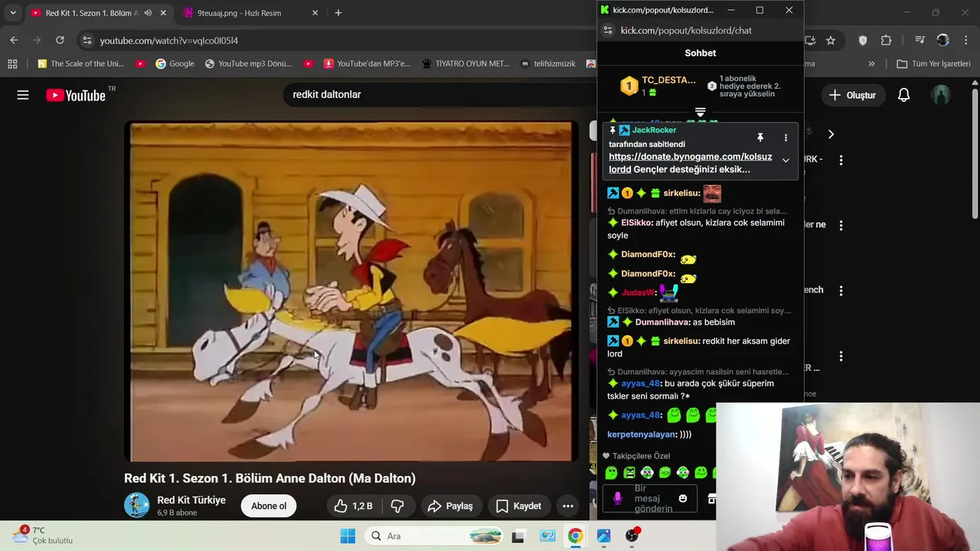
Task: Open The Scale of the Universe bookmark
Action: coord(80,64)
